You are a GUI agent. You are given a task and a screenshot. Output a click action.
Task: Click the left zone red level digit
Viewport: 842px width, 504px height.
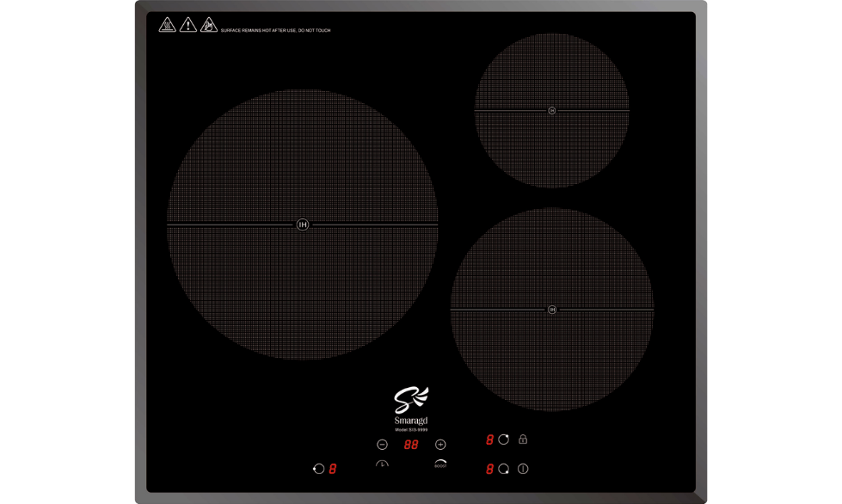(333, 469)
